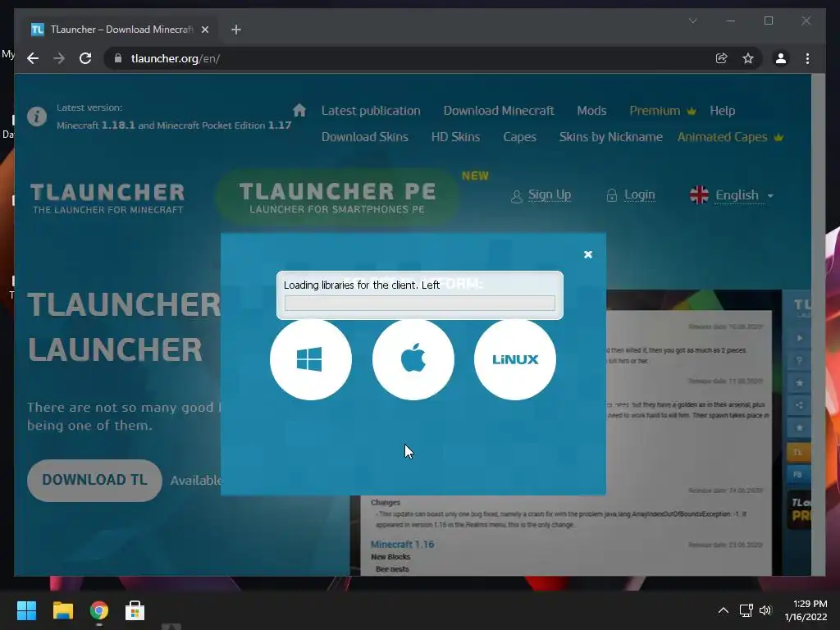The height and width of the screenshot is (630, 840).
Task: Go forward in the browser
Action: (x=59, y=58)
